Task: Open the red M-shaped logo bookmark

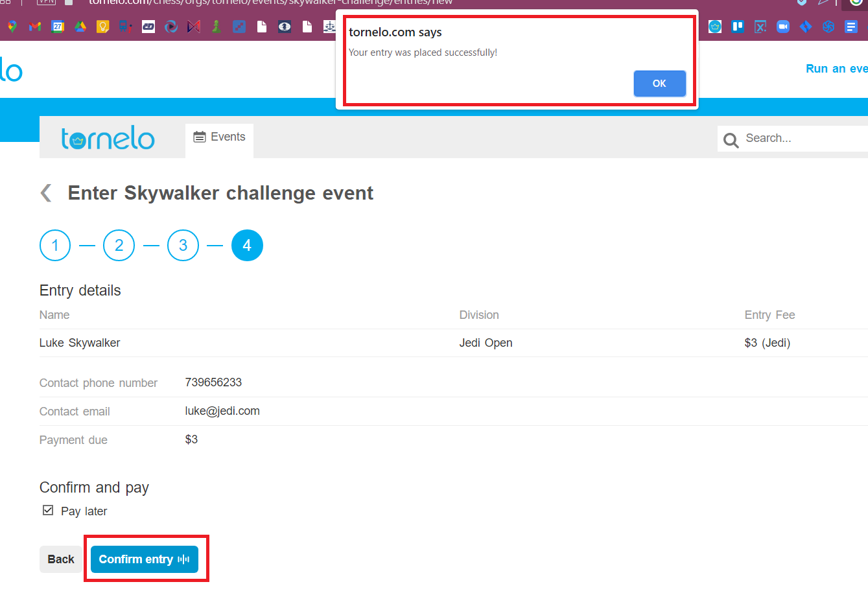Action: [194, 27]
